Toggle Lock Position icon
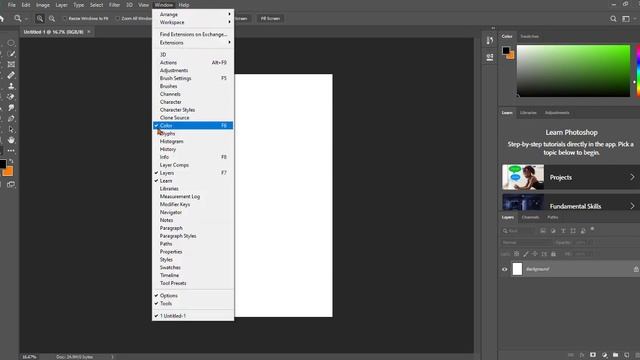This screenshot has width=640, height=360. pos(535,254)
